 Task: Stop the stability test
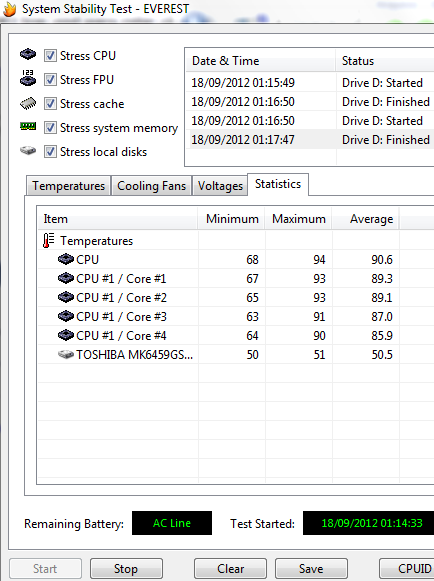pos(126,568)
